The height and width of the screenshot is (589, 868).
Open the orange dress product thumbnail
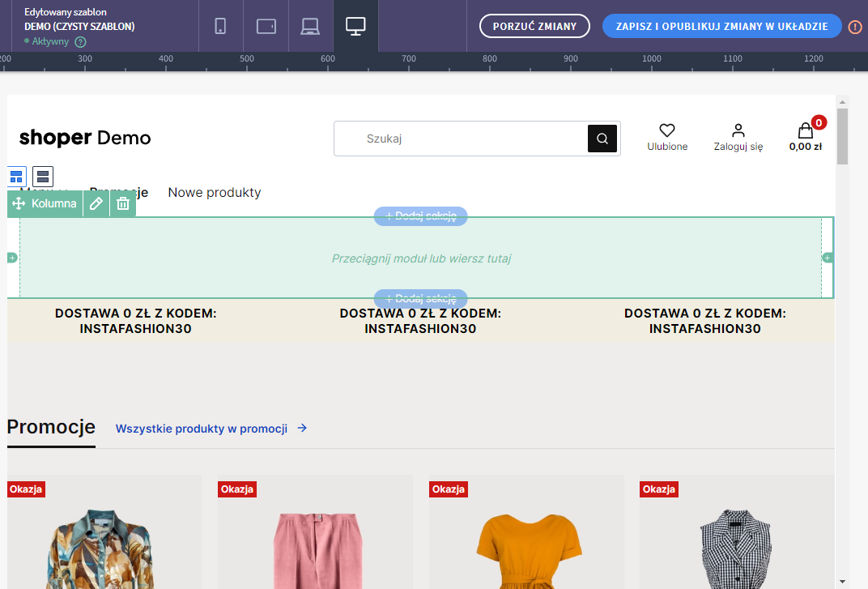(526, 532)
